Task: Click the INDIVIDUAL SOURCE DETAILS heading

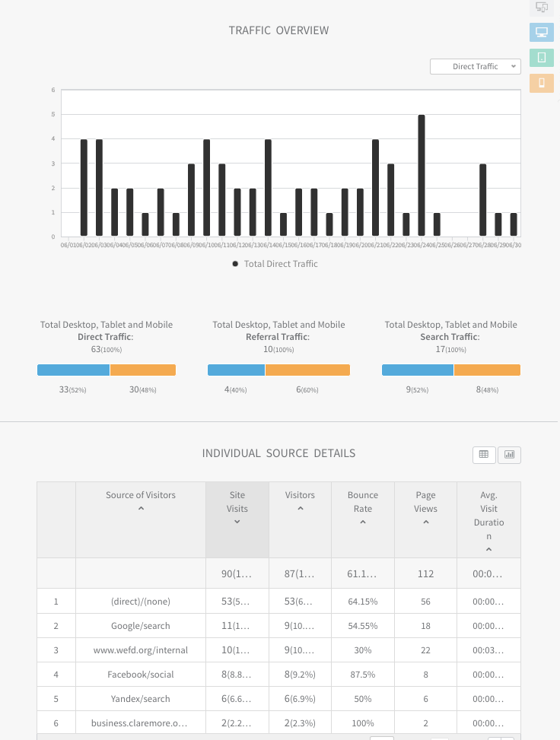Action: point(278,453)
